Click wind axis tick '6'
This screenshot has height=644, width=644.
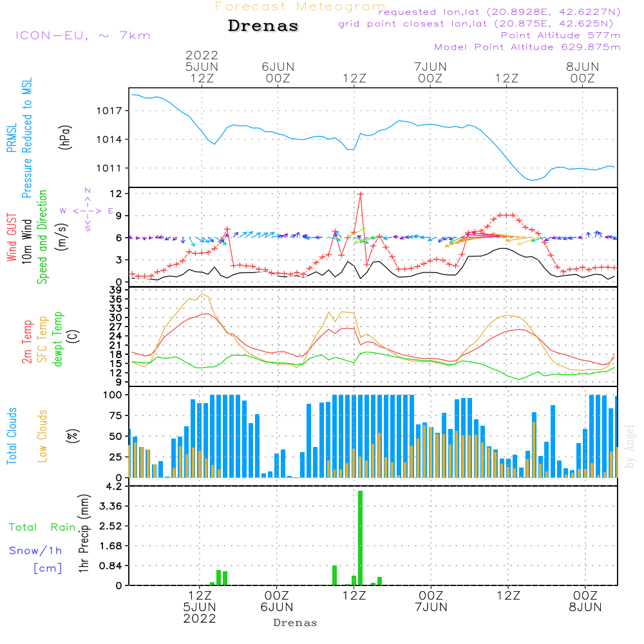(x=119, y=238)
